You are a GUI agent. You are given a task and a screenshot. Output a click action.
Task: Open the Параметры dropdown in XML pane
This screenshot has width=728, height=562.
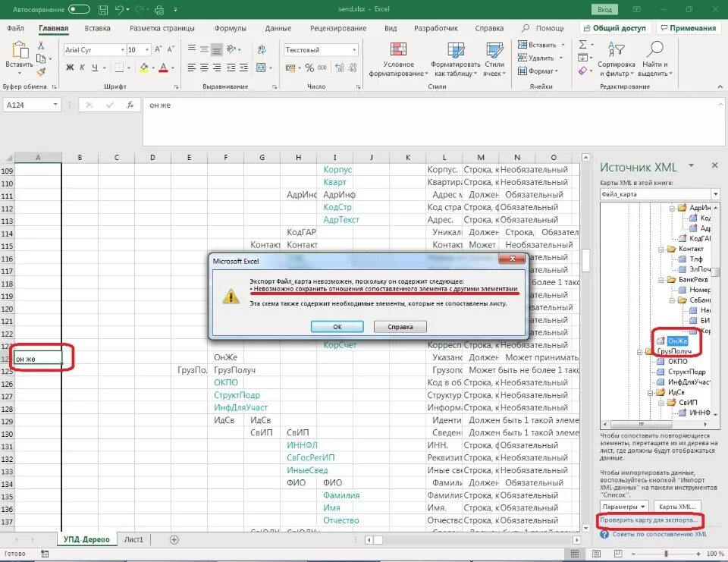pyautogui.click(x=624, y=507)
